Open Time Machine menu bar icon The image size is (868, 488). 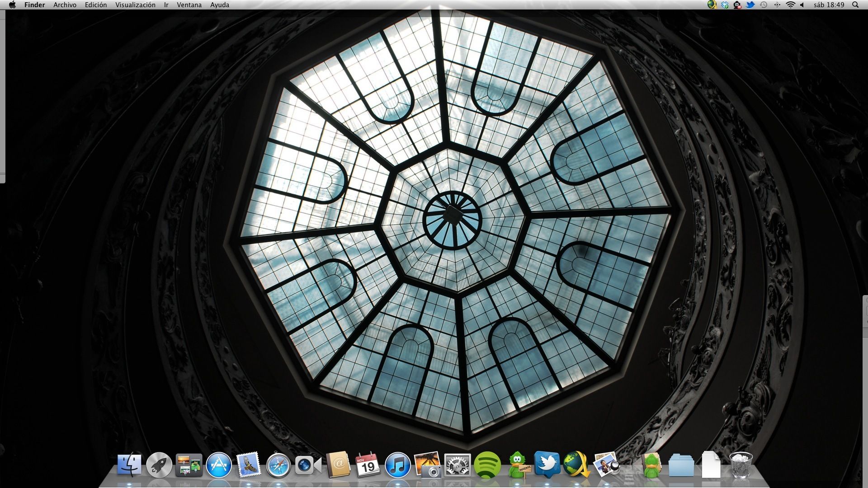(764, 5)
